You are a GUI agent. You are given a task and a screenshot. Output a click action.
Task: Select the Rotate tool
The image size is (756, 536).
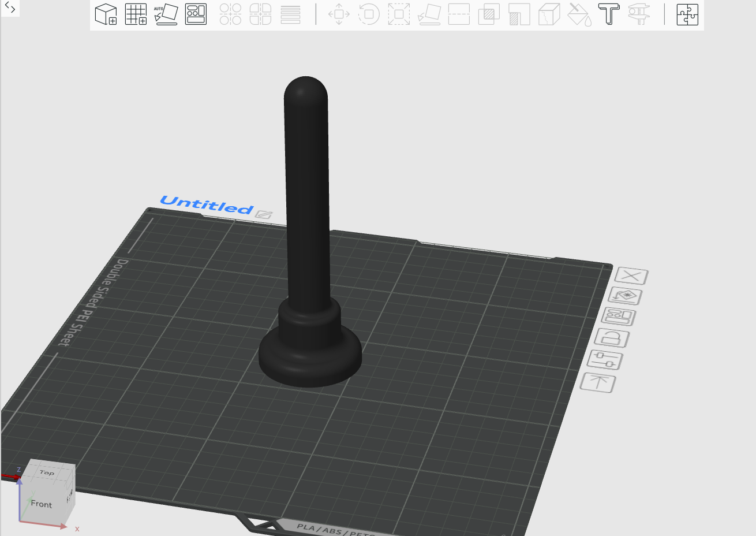point(369,14)
